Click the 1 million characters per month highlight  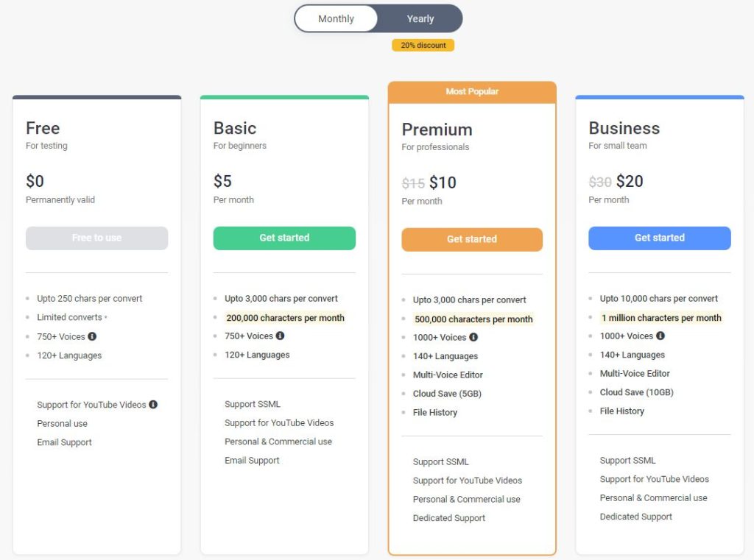click(x=661, y=317)
